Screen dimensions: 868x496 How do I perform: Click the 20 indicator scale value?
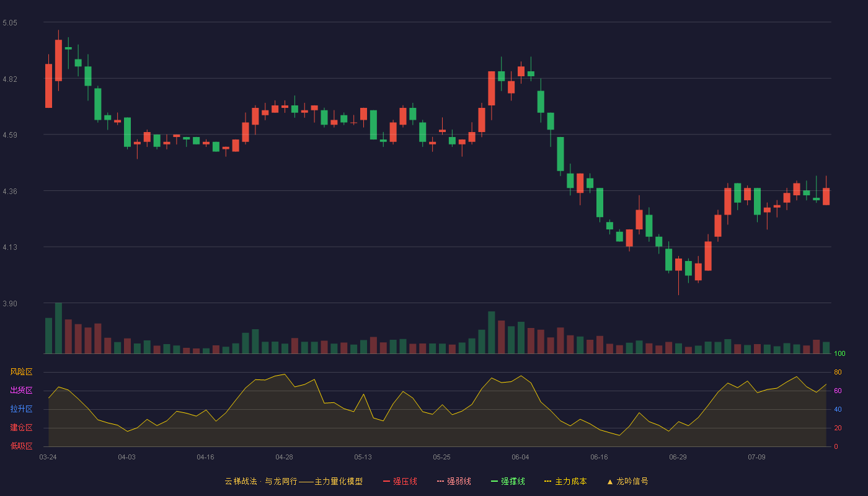click(838, 428)
